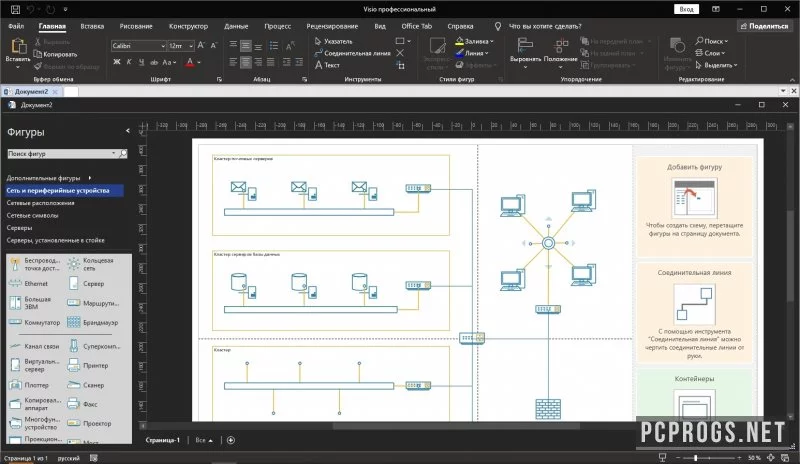
Task: Open the Слои layers menu
Action: point(710,53)
